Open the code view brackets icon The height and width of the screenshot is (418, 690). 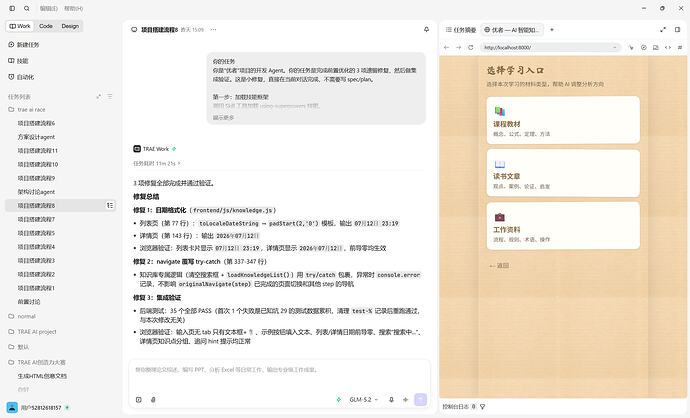[668, 47]
